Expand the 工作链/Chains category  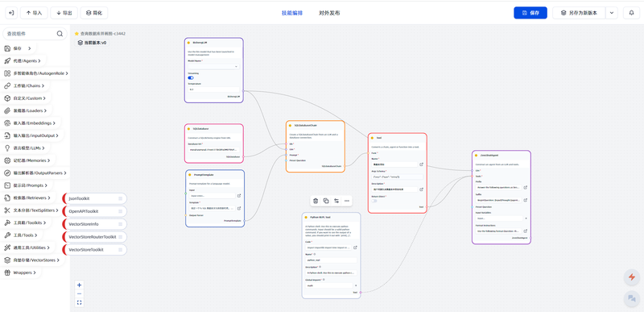click(x=26, y=86)
